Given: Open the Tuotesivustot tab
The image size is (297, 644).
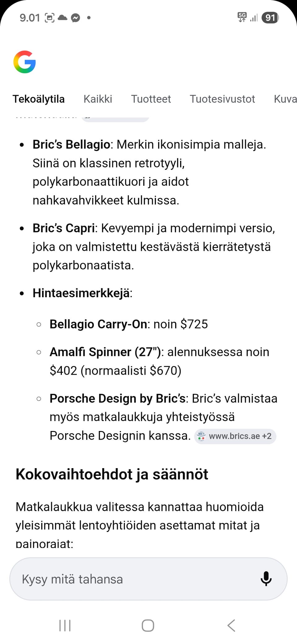Looking at the screenshot, I should 222,99.
